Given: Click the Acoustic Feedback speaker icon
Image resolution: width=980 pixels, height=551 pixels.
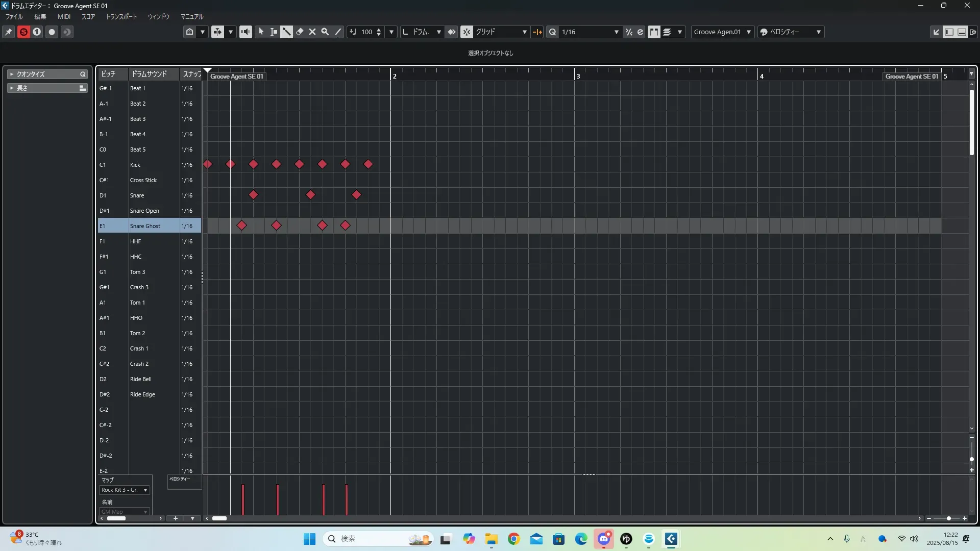Looking at the screenshot, I should coord(246,32).
